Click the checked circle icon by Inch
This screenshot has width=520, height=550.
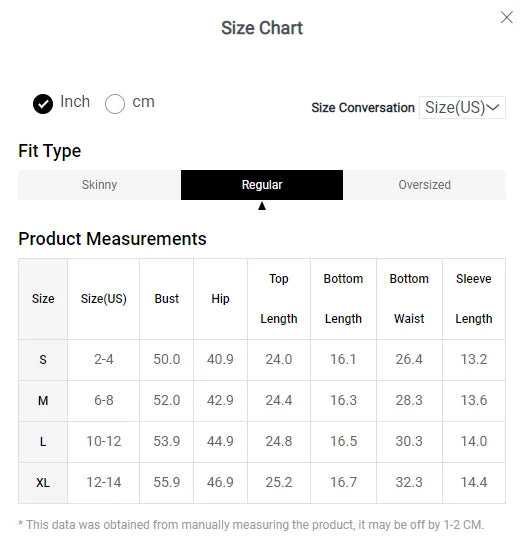(43, 104)
